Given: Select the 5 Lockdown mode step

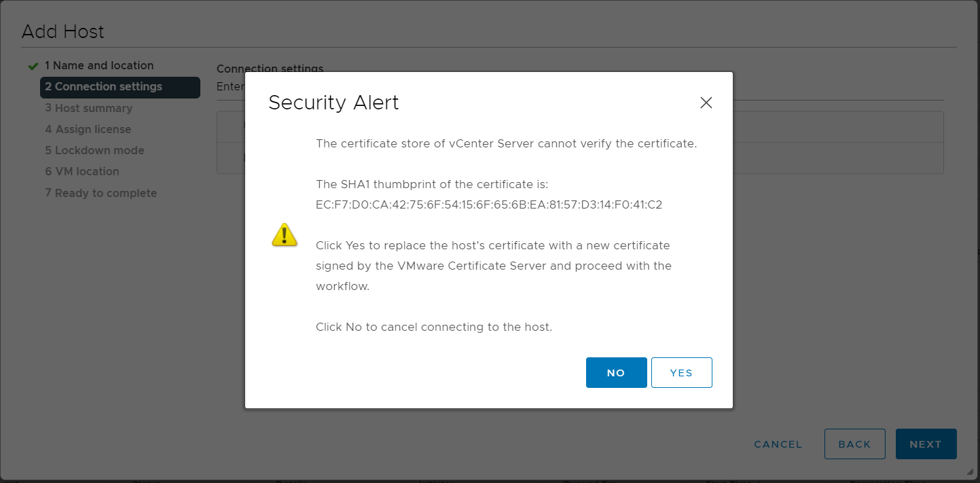Looking at the screenshot, I should 94,150.
